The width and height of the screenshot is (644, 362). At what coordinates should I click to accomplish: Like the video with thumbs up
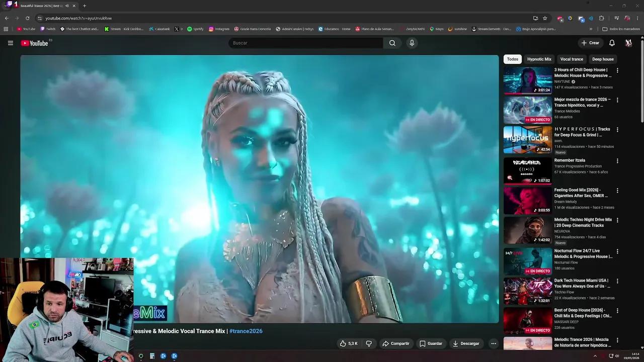[348, 343]
